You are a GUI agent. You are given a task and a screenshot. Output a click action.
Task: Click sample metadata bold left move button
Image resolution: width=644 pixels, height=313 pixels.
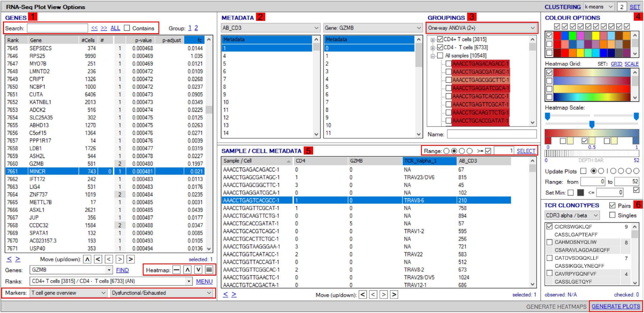point(363,295)
